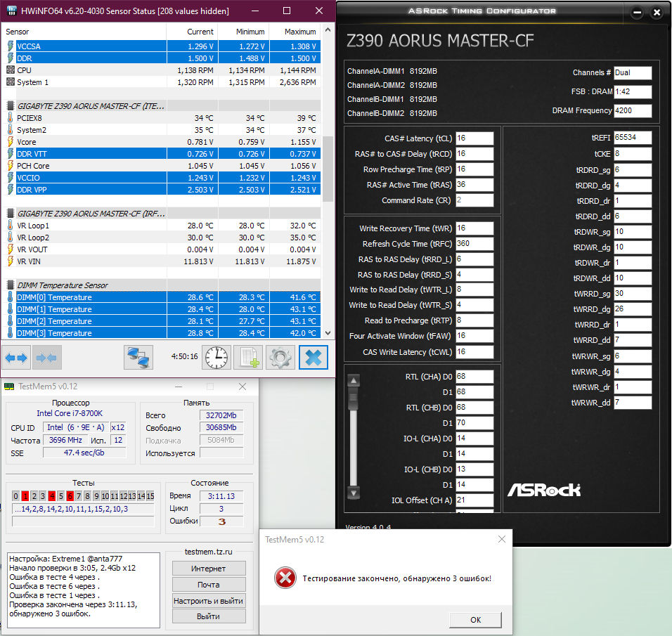672x636 pixels.
Task: Click DRAM Frequency field 4200
Action: tap(633, 110)
